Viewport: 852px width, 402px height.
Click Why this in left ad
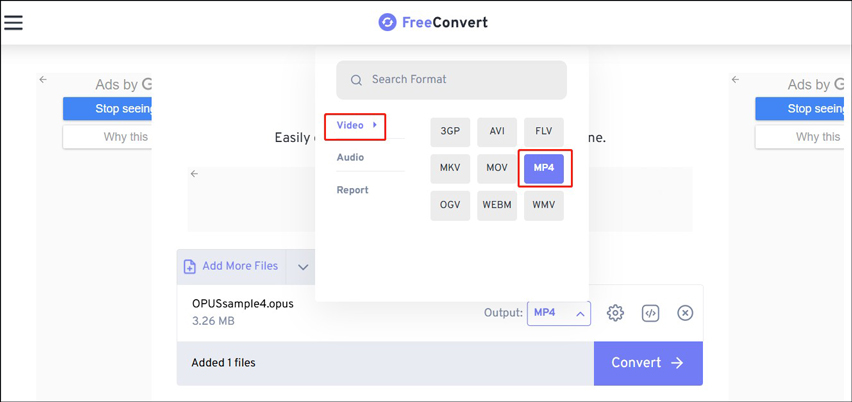pos(107,137)
